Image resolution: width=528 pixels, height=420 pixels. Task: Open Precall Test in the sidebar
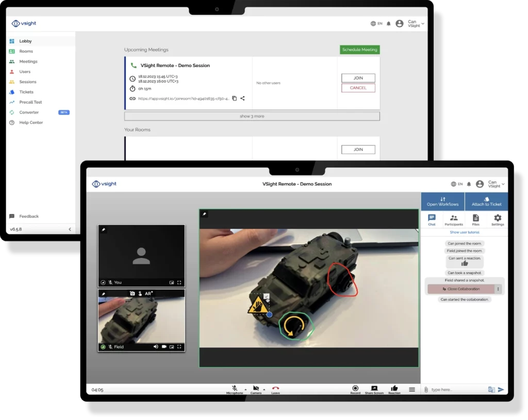tap(30, 102)
